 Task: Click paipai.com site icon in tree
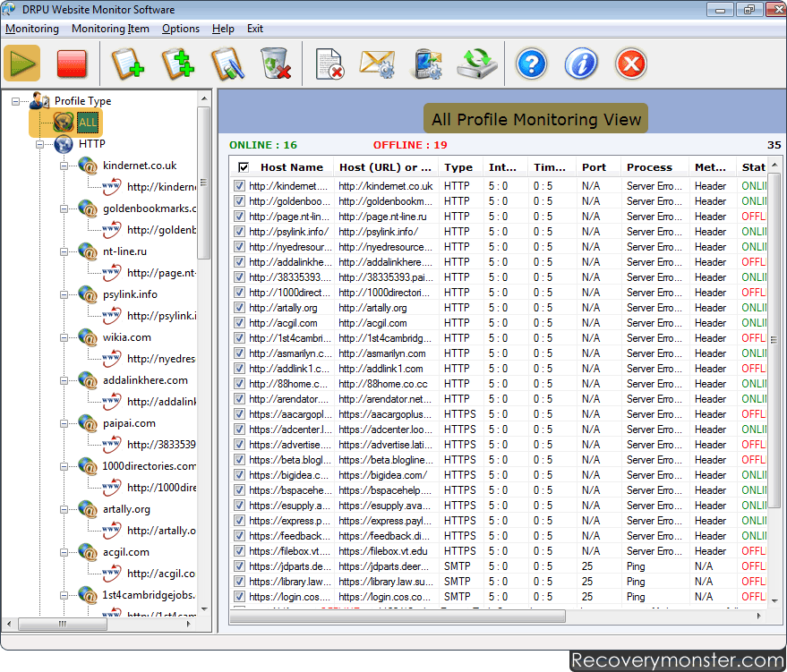coord(88,423)
